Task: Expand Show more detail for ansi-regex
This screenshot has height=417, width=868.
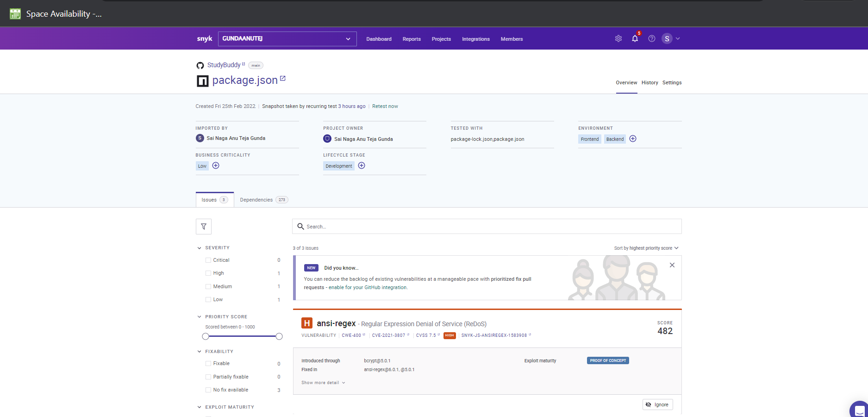Action: click(323, 382)
